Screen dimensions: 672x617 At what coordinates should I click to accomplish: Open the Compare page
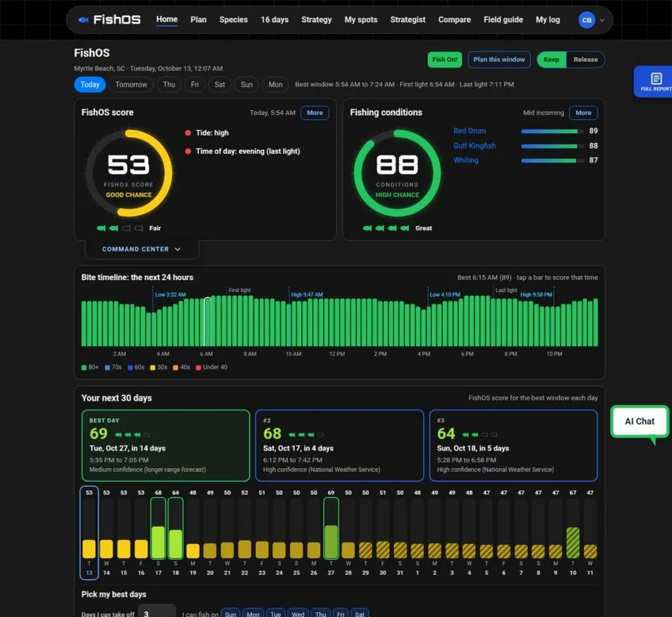(454, 20)
